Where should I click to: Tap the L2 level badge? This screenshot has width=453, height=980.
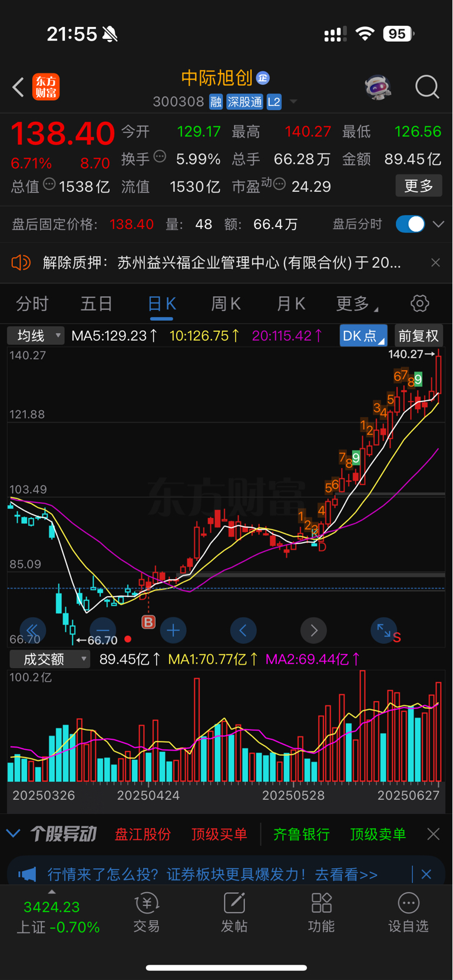pyautogui.click(x=274, y=102)
